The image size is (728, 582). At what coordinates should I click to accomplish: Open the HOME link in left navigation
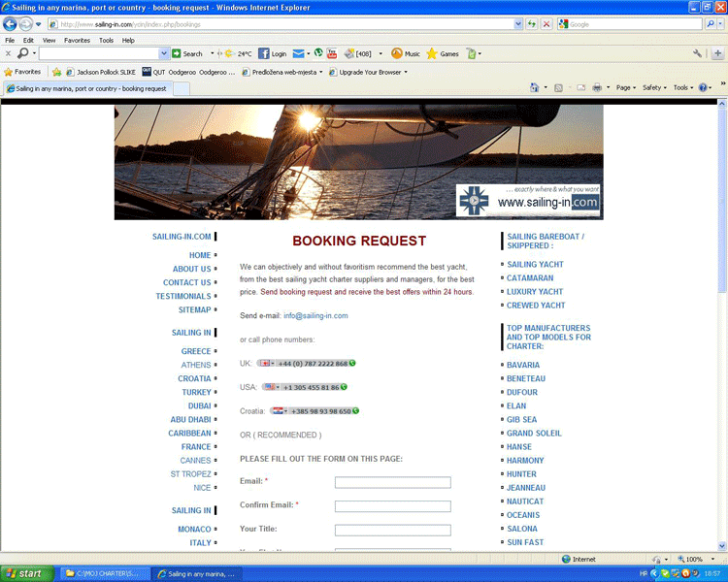tap(200, 255)
